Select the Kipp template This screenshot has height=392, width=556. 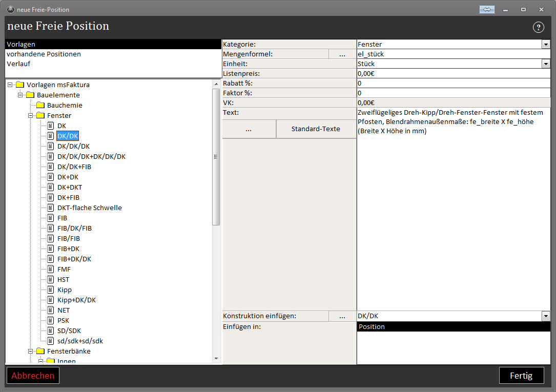pos(65,290)
